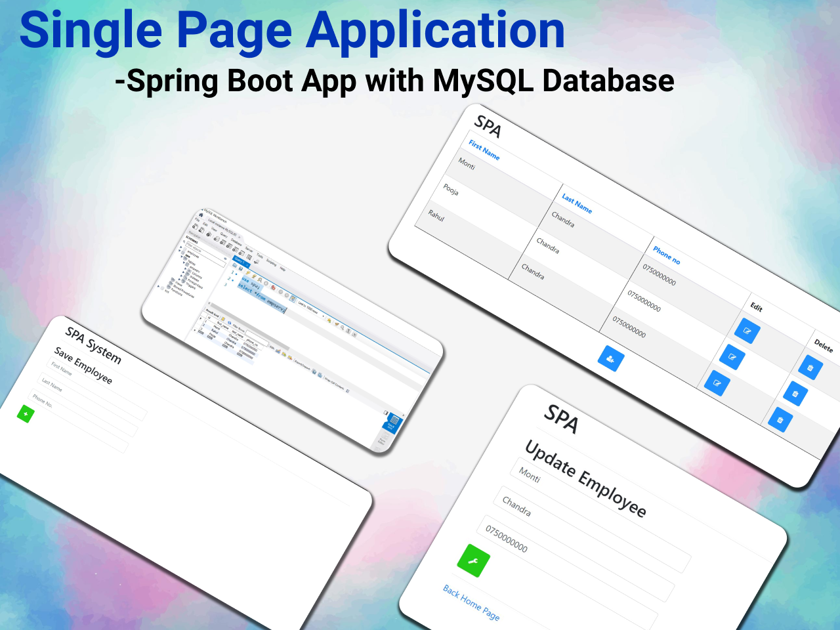The height and width of the screenshot is (630, 840).
Task: Click the Chandra field in Update Employee
Action: point(584,543)
